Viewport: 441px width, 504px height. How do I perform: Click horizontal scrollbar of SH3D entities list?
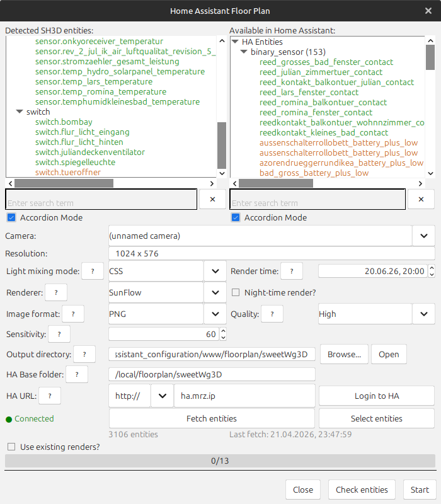pos(64,183)
